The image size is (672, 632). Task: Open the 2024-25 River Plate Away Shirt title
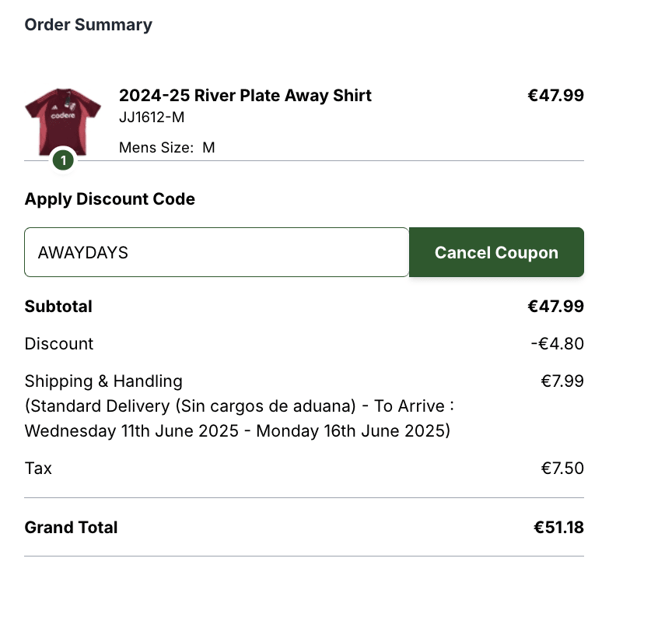pos(245,96)
